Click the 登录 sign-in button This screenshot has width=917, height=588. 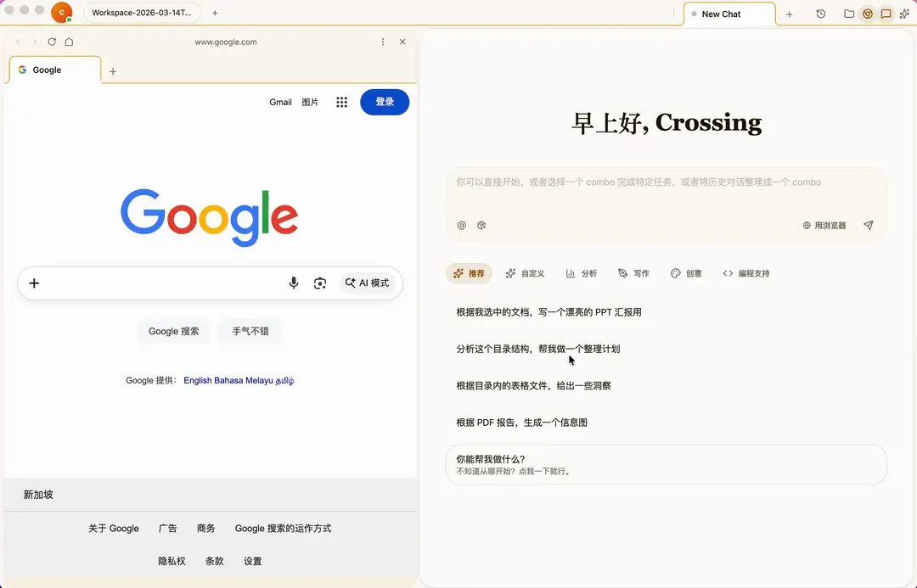pyautogui.click(x=385, y=102)
